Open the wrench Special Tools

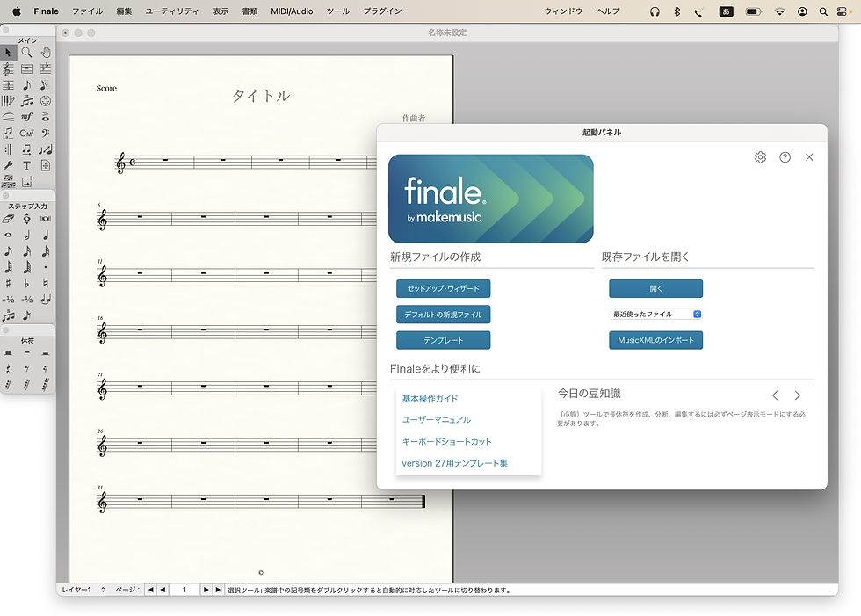8,165
